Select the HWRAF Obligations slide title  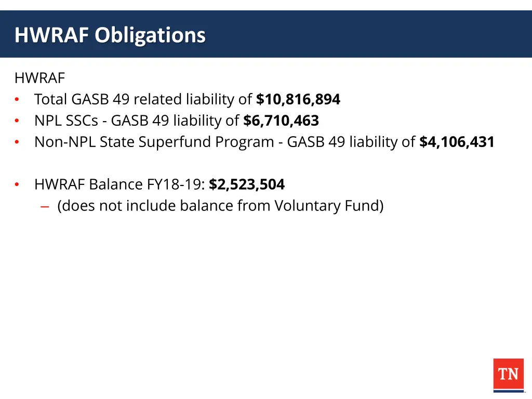[110, 35]
